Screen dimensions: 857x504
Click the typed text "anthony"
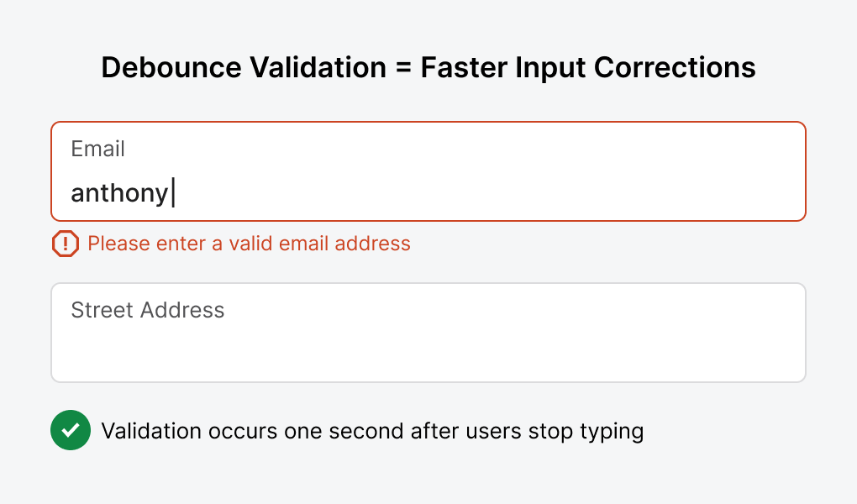(119, 193)
